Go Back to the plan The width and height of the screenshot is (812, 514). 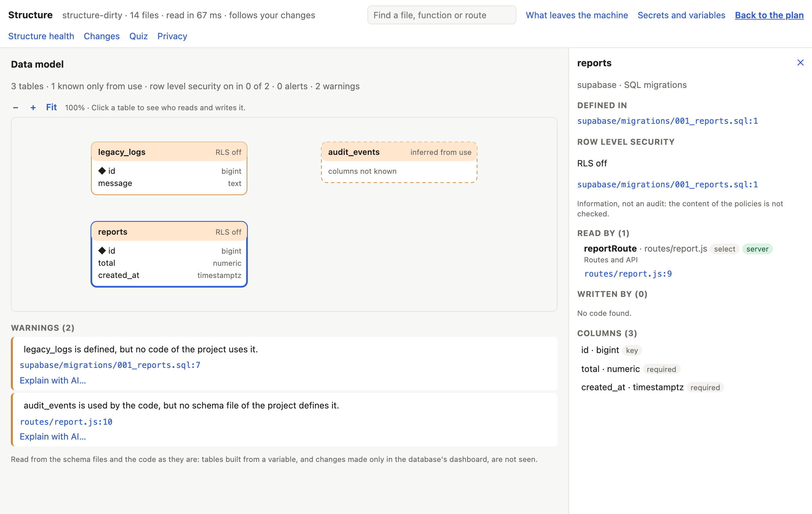[x=769, y=15]
